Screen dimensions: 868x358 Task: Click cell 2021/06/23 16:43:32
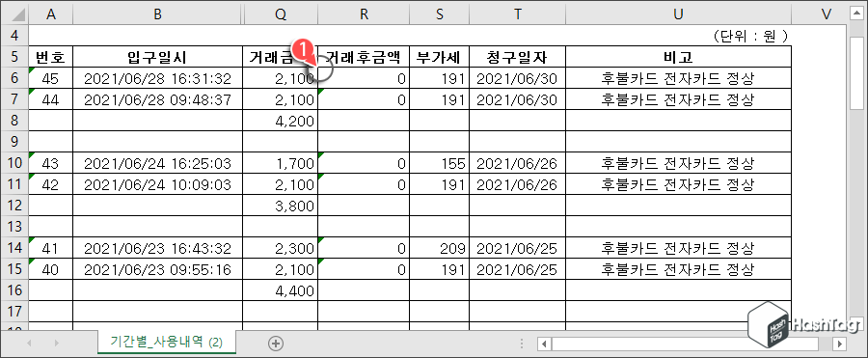coord(158,248)
